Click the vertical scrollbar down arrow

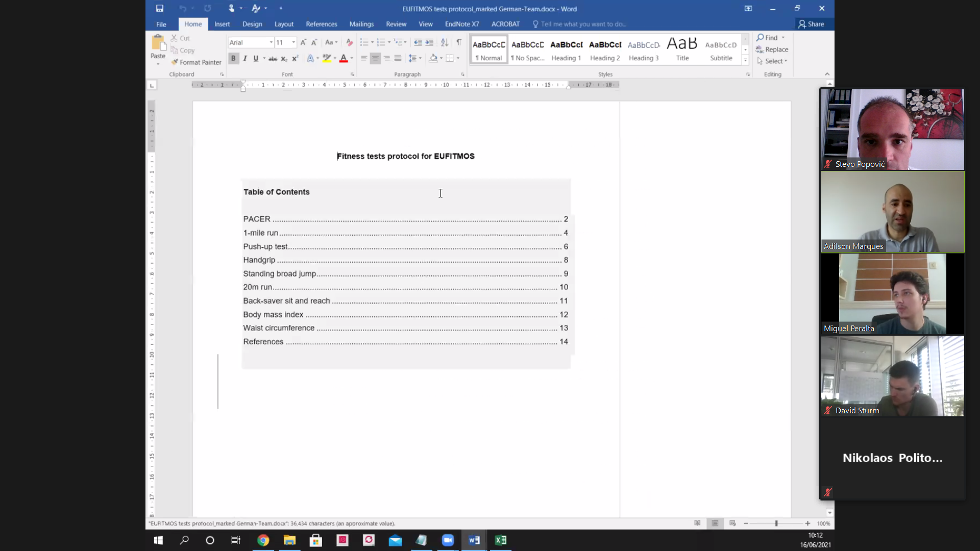pos(829,513)
